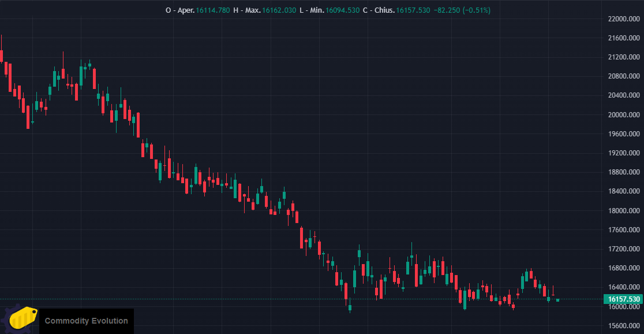The width and height of the screenshot is (644, 334).
Task: Click the 22000.000 price axis label
Action: pos(623,19)
